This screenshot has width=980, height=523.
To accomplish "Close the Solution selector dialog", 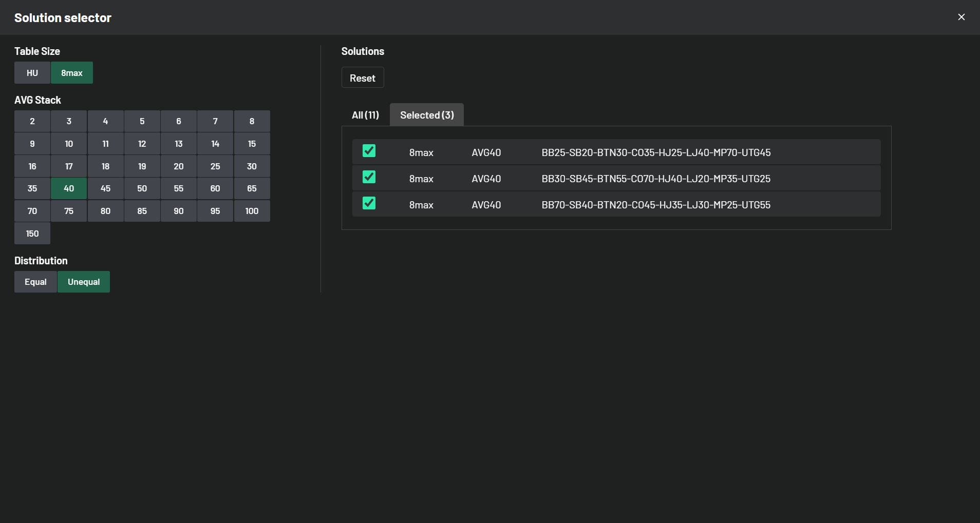I will pos(961,17).
